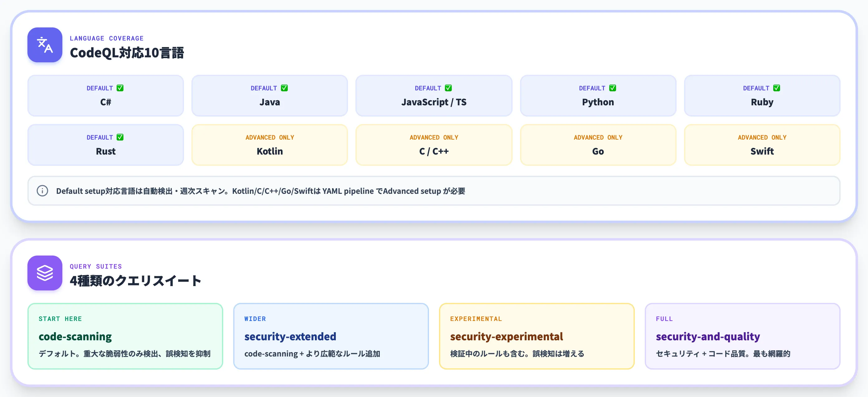Select the Go language name

point(598,151)
